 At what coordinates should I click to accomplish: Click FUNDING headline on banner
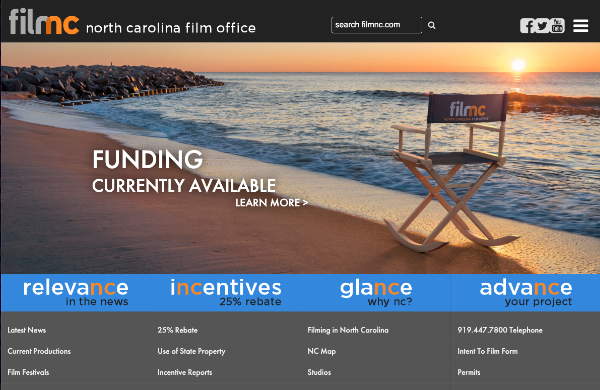(148, 159)
